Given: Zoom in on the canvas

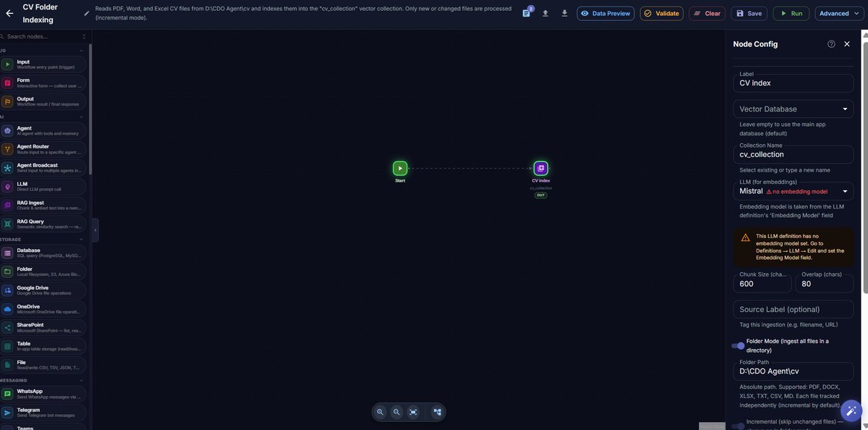Looking at the screenshot, I should (380, 412).
